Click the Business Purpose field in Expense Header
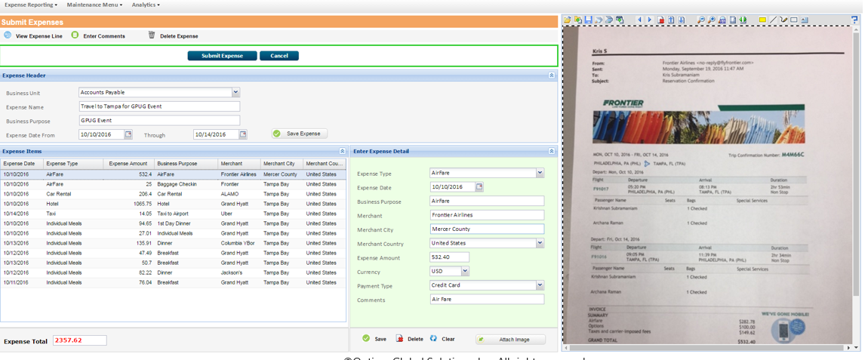The image size is (868, 360). pyautogui.click(x=159, y=120)
